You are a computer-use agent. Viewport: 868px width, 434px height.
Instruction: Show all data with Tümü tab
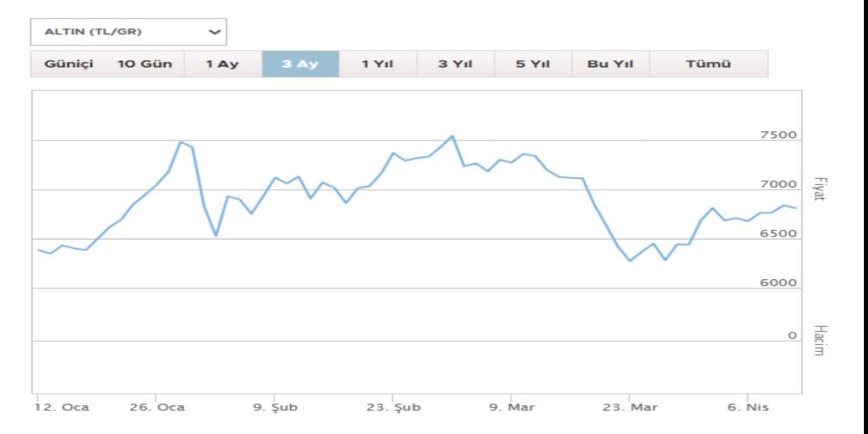point(708,64)
